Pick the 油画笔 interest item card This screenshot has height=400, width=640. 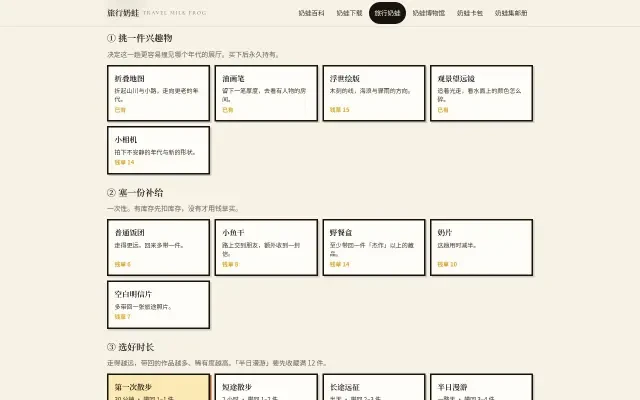point(266,93)
